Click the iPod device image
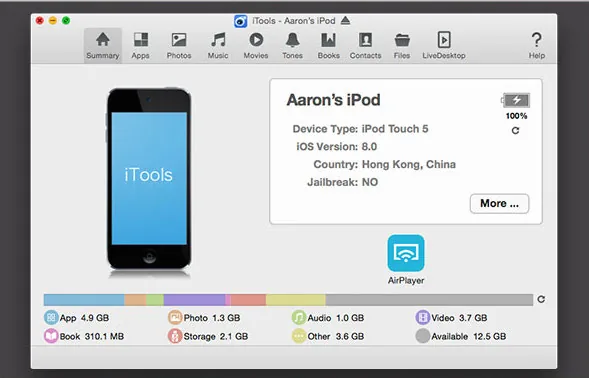This screenshot has width=589, height=378. [x=149, y=179]
